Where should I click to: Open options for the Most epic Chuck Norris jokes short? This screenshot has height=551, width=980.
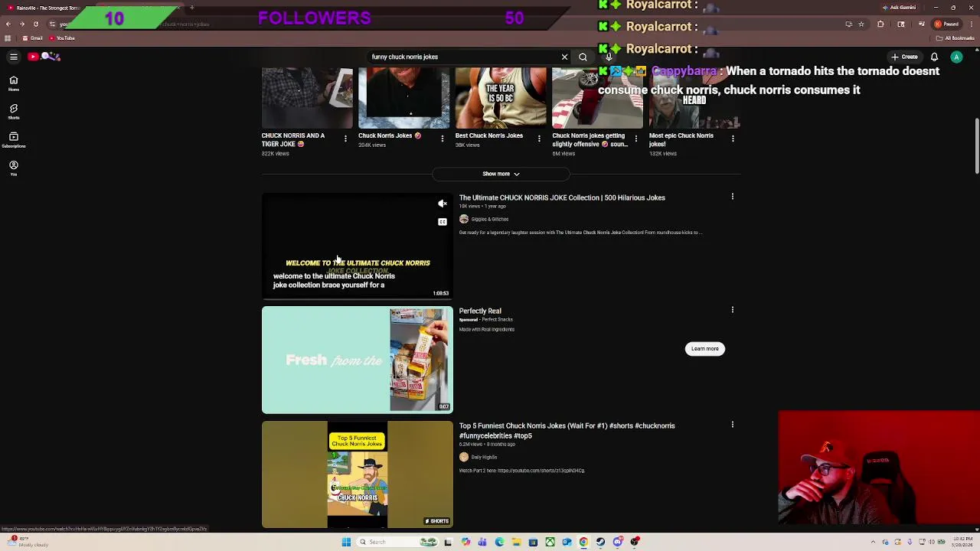coord(733,139)
